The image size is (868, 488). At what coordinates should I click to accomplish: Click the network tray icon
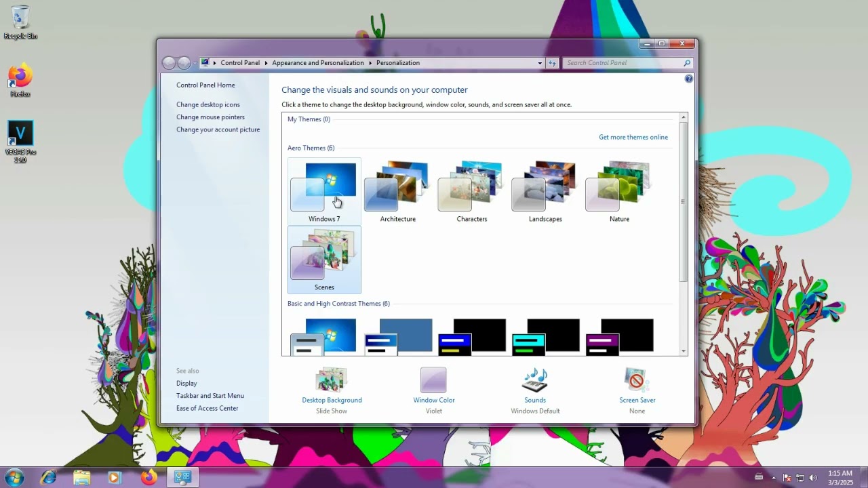800,477
